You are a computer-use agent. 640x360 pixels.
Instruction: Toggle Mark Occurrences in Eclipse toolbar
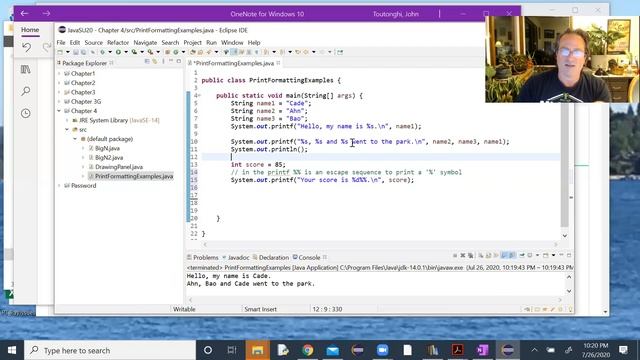(233, 52)
